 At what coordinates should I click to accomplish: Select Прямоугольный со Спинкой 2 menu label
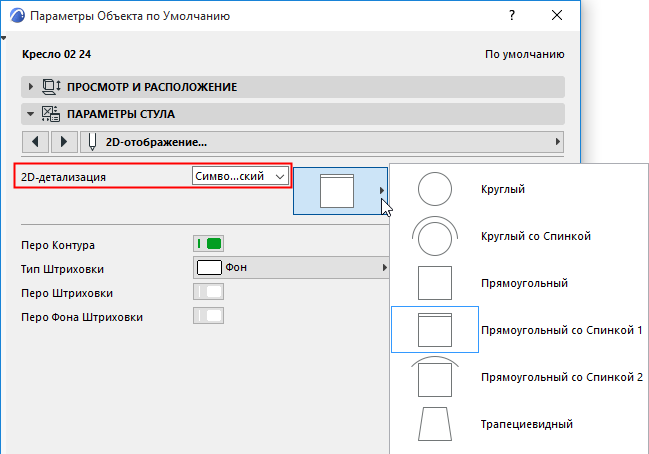point(562,377)
